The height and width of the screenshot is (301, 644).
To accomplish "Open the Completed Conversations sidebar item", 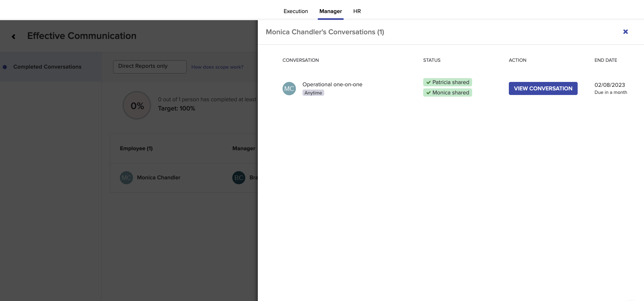I will click(51, 67).
